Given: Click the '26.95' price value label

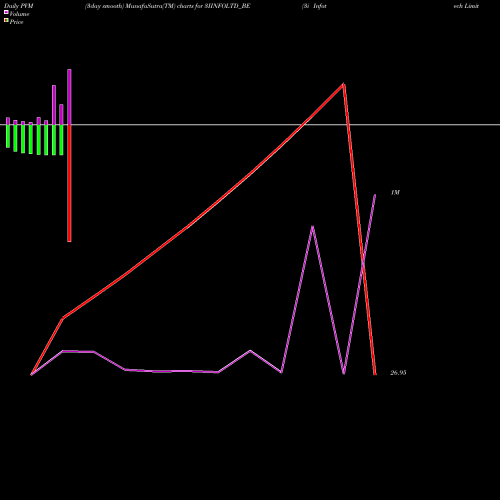Looking at the screenshot, I should (398, 373).
